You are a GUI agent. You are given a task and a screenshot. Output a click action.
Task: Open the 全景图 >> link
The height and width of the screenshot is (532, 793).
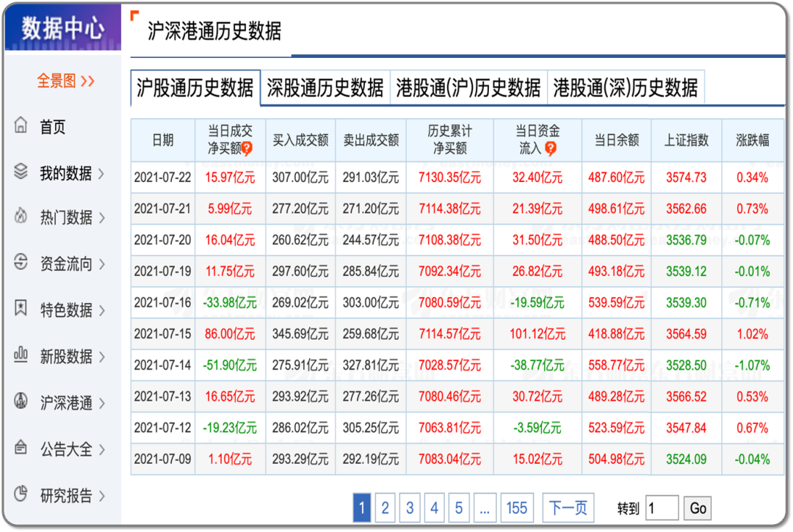[66, 81]
